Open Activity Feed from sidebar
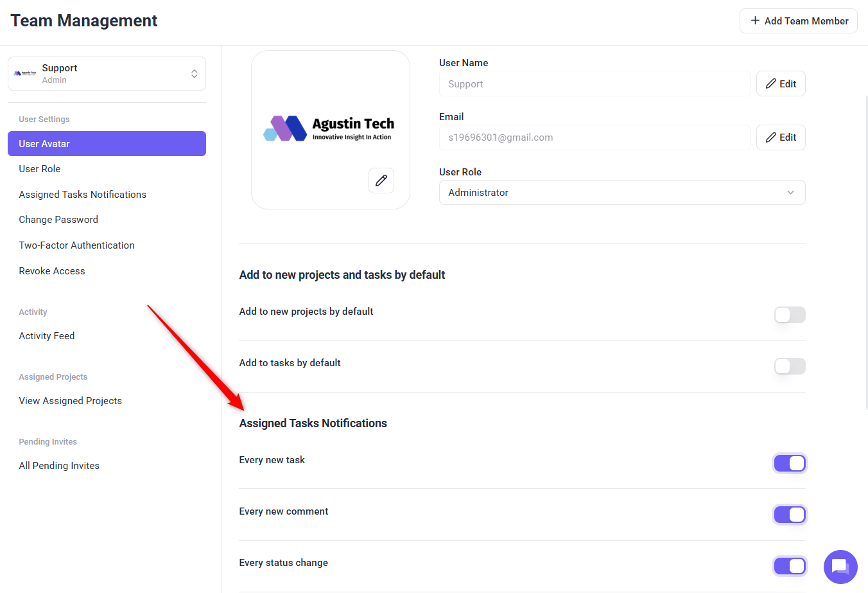 pos(47,336)
